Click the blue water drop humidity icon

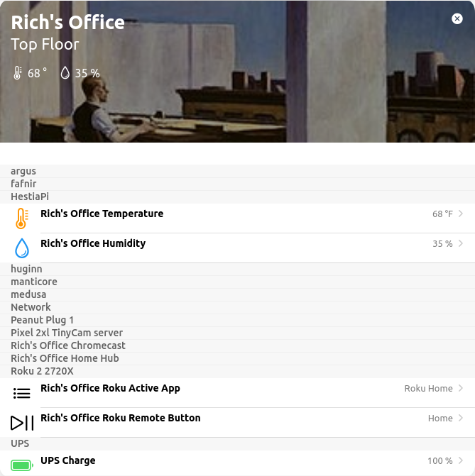pos(22,248)
